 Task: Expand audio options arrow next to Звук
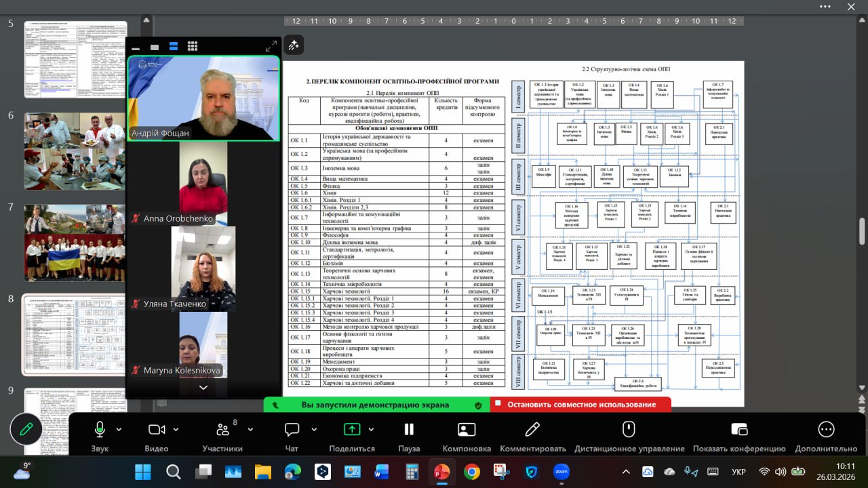[x=119, y=430]
